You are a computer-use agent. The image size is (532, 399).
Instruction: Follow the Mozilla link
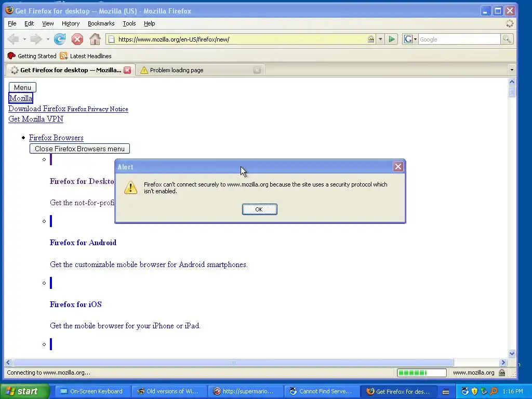[21, 98]
